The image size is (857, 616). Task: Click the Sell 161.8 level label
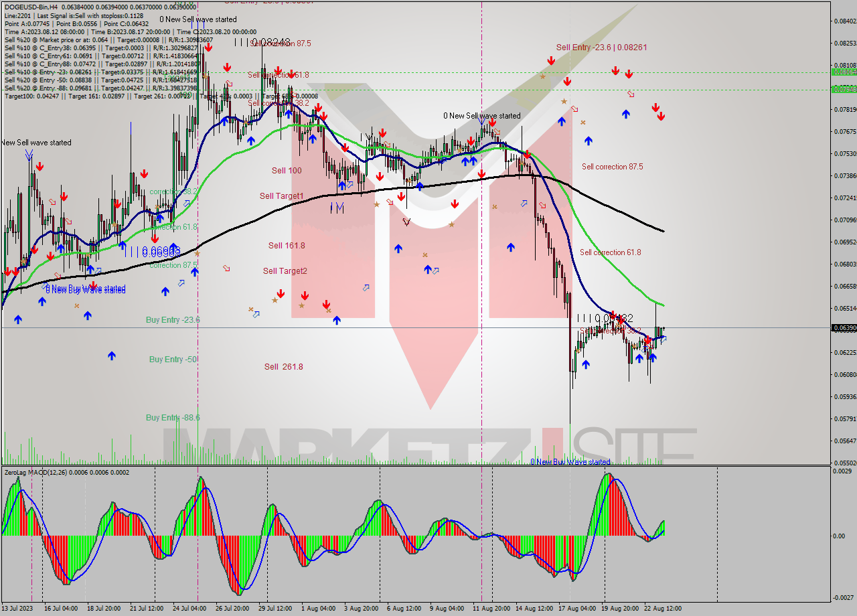click(287, 246)
